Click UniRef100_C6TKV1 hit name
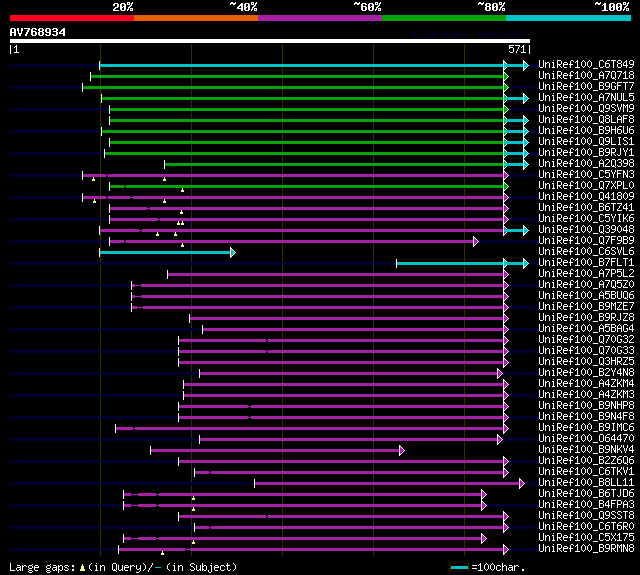Screen dimensions: 640x575 pyautogui.click(x=586, y=472)
